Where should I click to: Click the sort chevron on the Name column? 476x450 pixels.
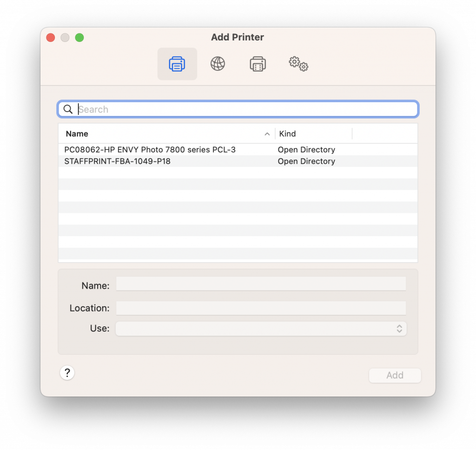point(267,134)
